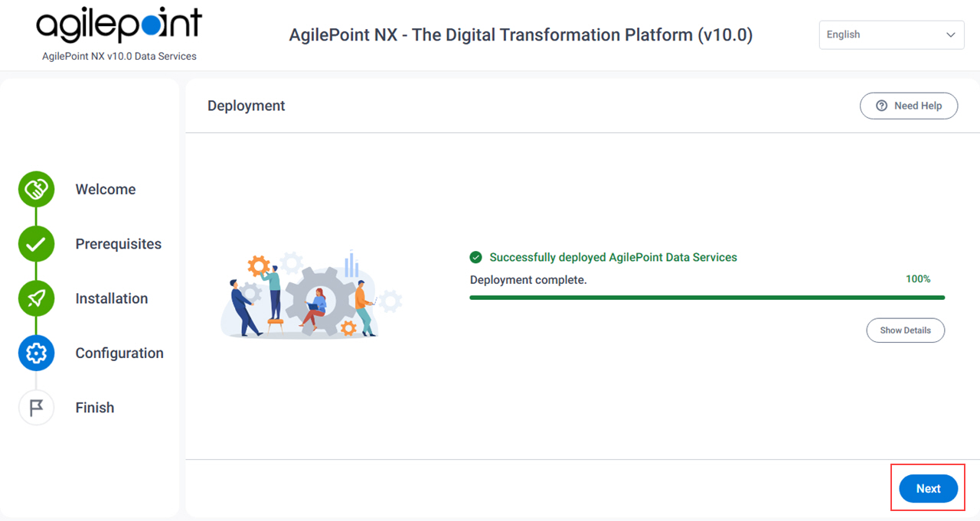Click the Next button
The height and width of the screenshot is (521, 980).
click(928, 489)
